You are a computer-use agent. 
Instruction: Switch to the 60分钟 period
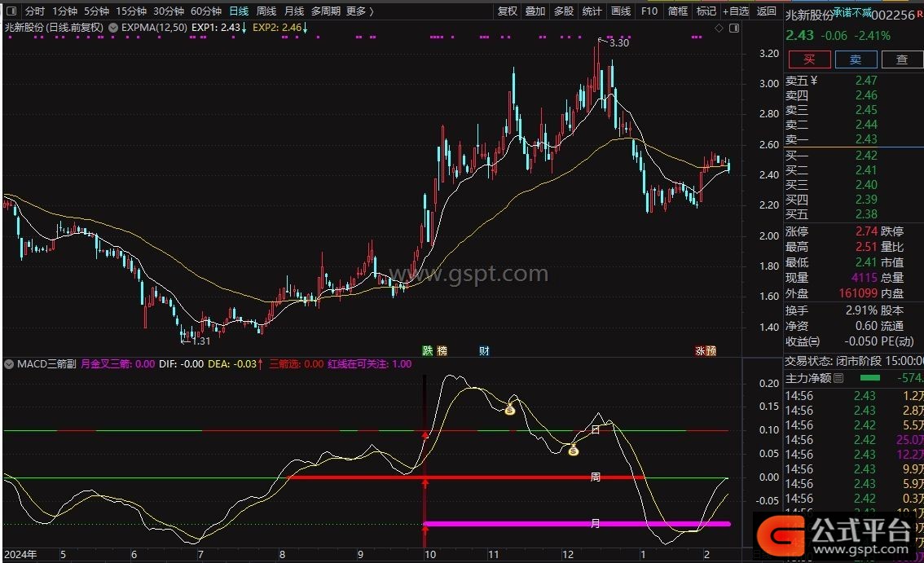coord(205,11)
